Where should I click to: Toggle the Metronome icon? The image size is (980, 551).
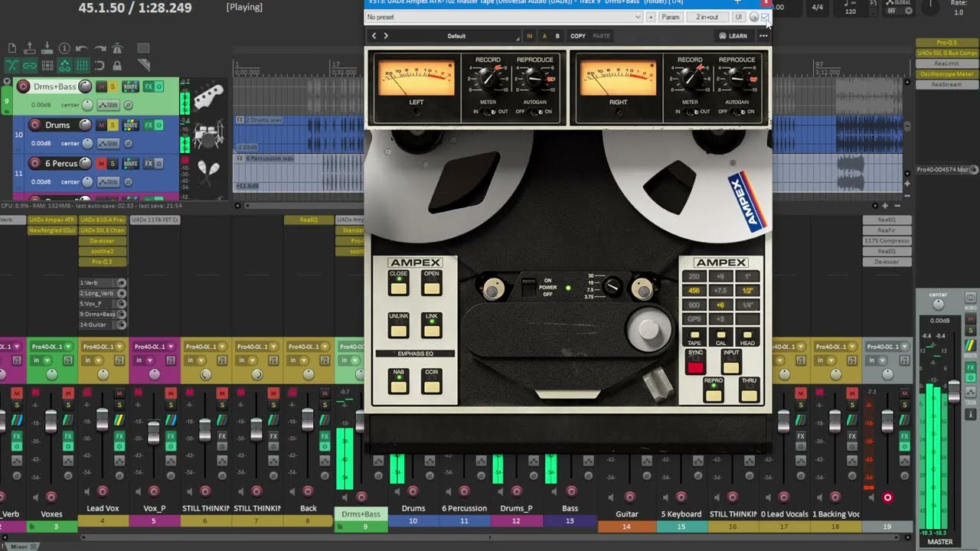click(x=117, y=47)
